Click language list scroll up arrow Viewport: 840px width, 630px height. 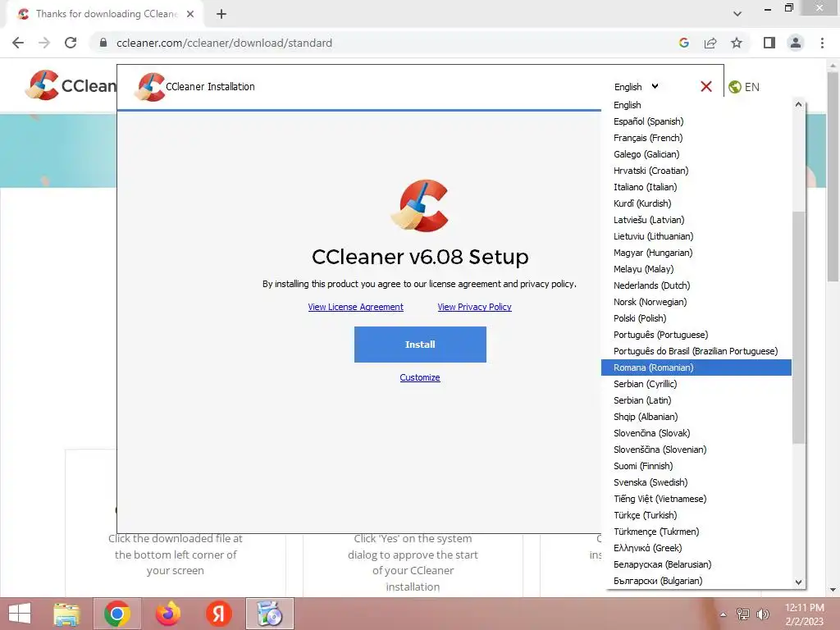799,104
